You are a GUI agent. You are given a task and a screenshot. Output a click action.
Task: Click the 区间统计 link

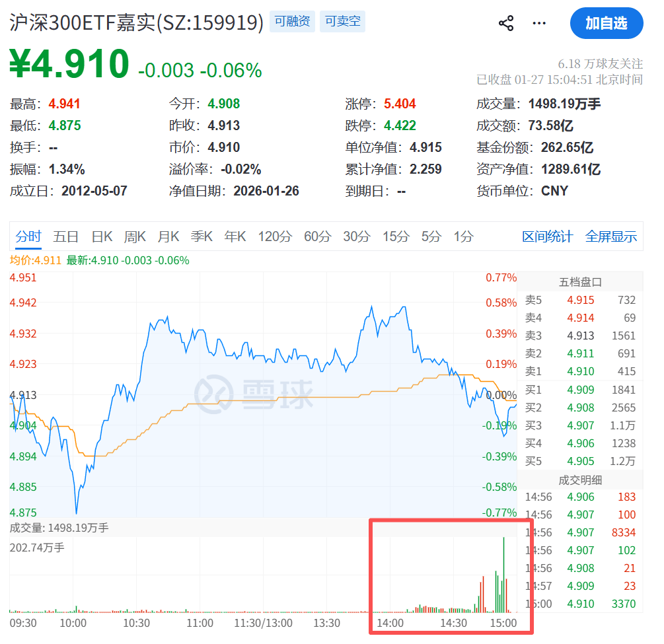[547, 236]
